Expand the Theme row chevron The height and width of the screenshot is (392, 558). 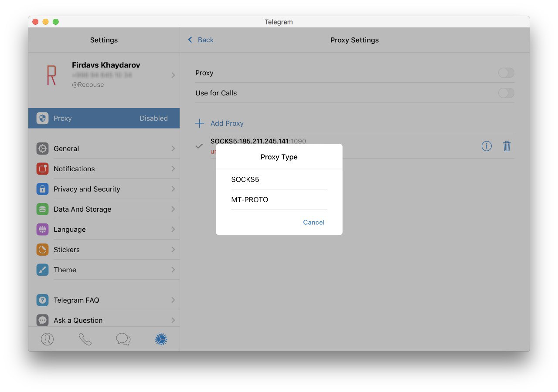coord(173,270)
